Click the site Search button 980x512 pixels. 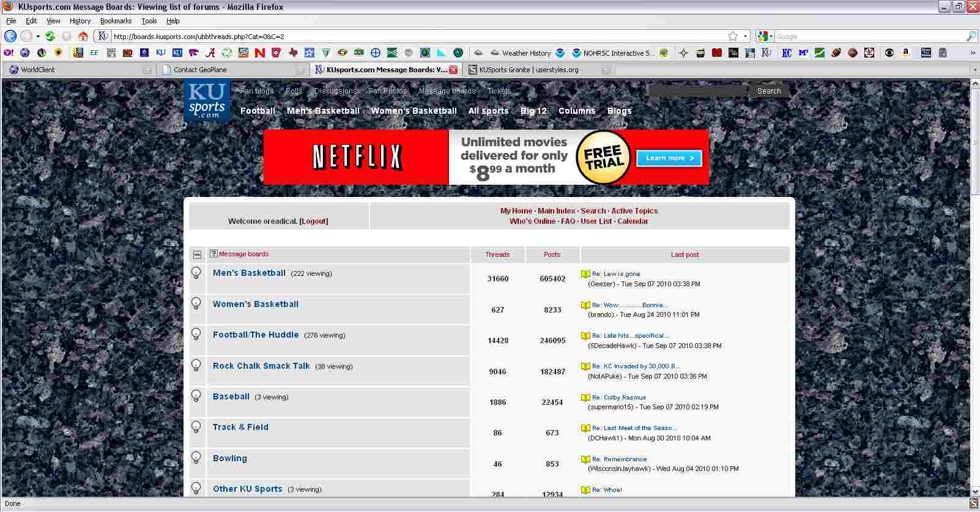(769, 91)
